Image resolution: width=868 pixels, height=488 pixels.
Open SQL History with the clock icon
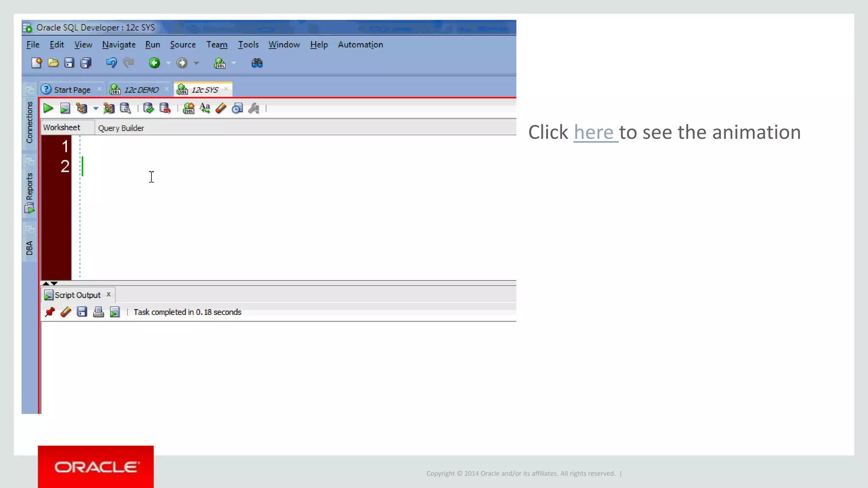click(x=237, y=108)
